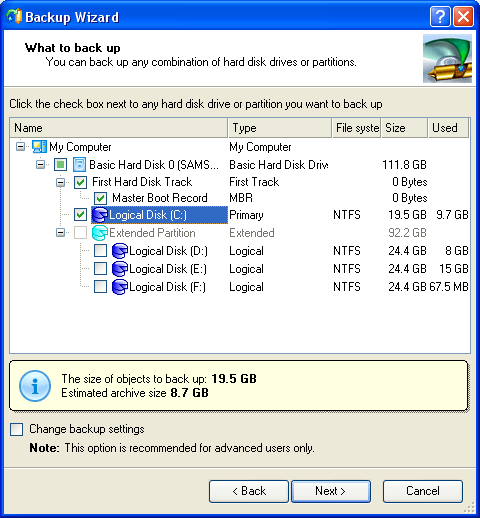The image size is (480, 518).
Task: Click the Extended Partition icon
Action: (x=100, y=233)
